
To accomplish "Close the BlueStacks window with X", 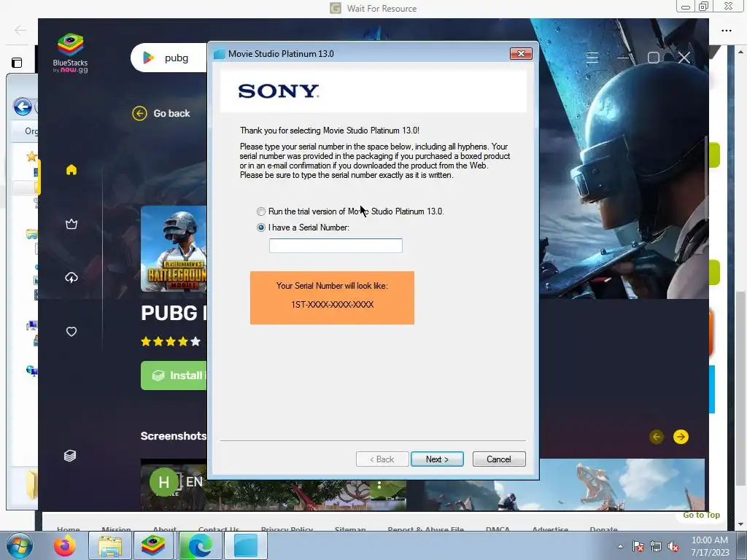I will pyautogui.click(x=684, y=58).
